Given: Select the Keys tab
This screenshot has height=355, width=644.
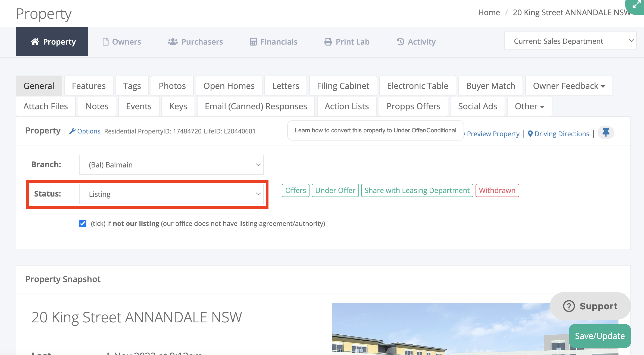Looking at the screenshot, I should 178,106.
